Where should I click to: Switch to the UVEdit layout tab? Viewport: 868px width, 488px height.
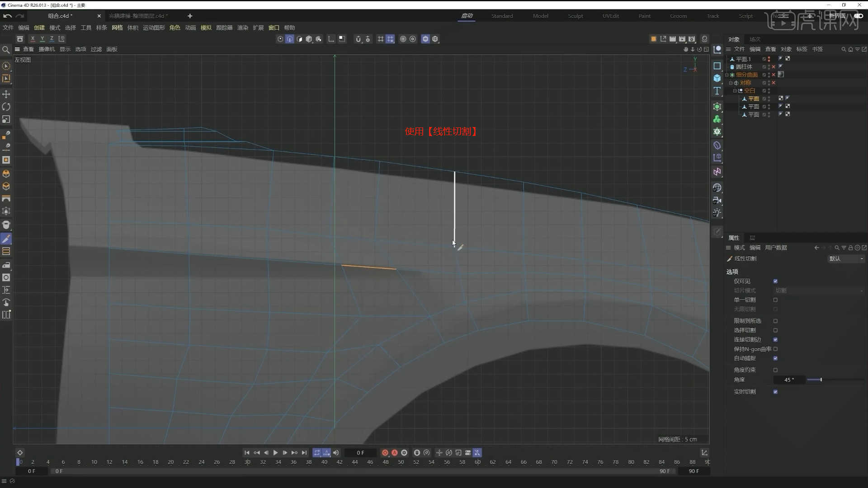click(x=611, y=16)
